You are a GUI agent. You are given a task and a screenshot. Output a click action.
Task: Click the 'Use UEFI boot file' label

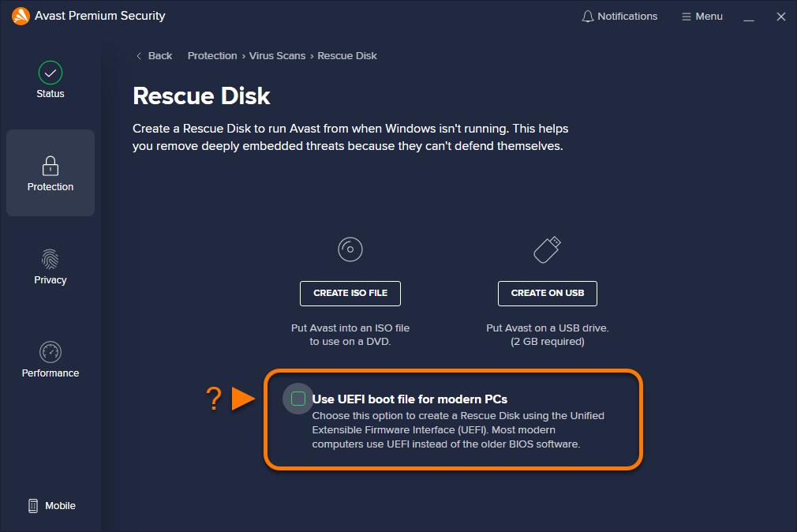[x=410, y=399]
